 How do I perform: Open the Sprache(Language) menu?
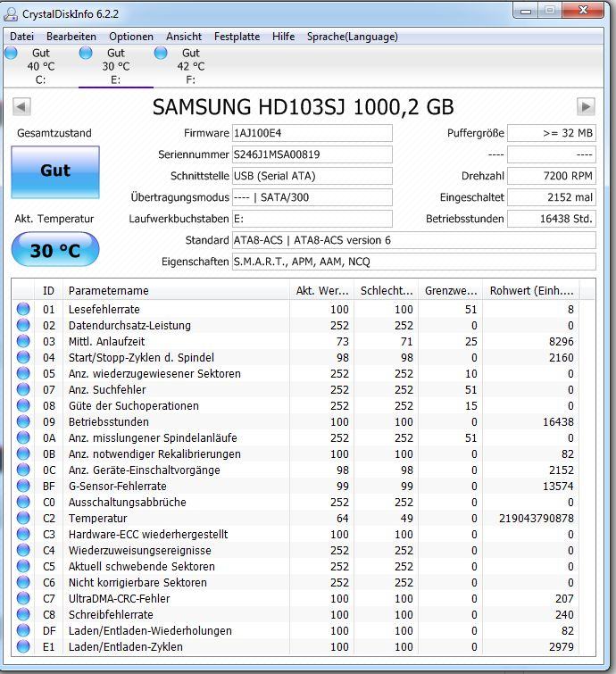pos(353,37)
